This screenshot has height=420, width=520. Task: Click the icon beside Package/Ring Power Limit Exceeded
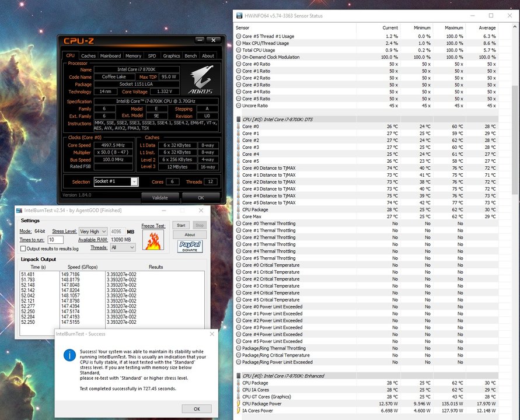tap(239, 362)
